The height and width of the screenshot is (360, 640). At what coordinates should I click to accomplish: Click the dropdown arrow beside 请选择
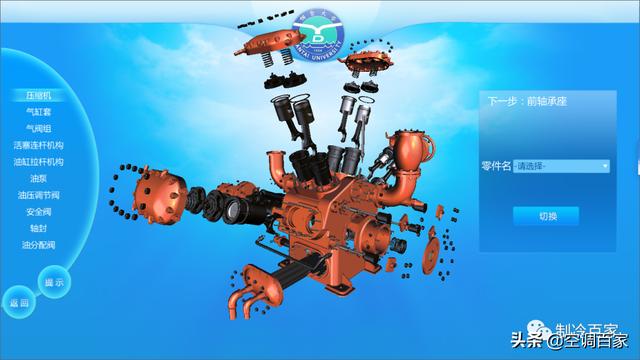(604, 166)
